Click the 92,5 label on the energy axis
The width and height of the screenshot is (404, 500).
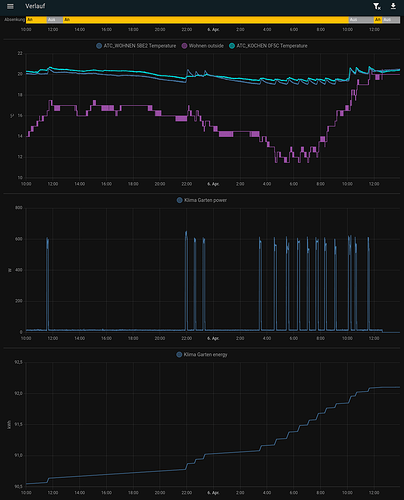coord(18,362)
